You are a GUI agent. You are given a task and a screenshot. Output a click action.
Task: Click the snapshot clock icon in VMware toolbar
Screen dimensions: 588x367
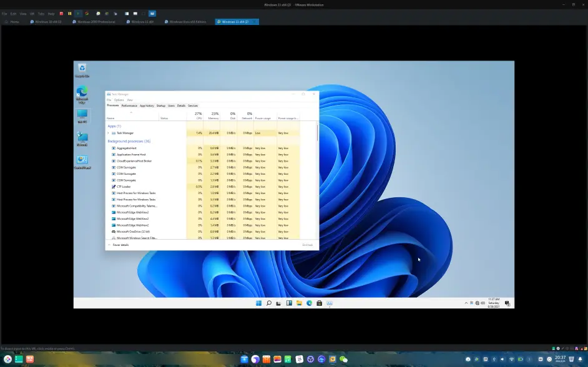[x=98, y=14]
